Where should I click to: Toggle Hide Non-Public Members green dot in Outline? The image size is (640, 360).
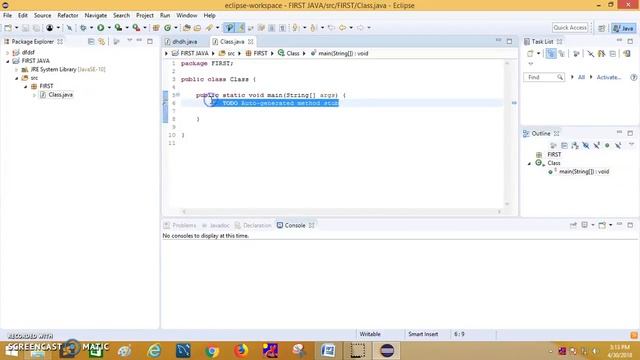(x=607, y=145)
